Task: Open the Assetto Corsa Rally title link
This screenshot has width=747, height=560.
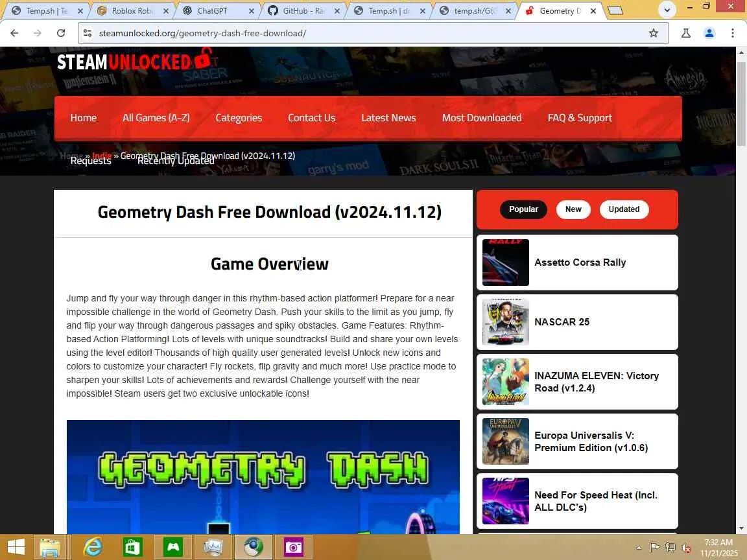Action: coord(580,262)
